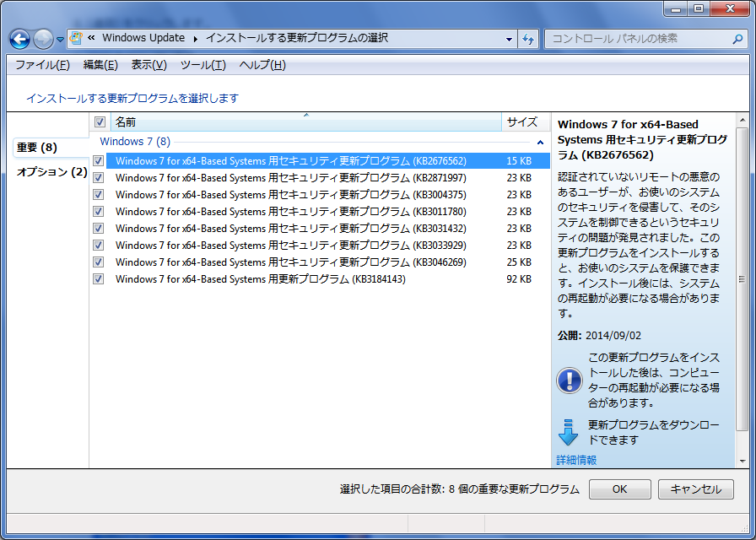This screenshot has height=540, width=756.
Task: Open the ツール(T) menu
Action: pos(202,65)
